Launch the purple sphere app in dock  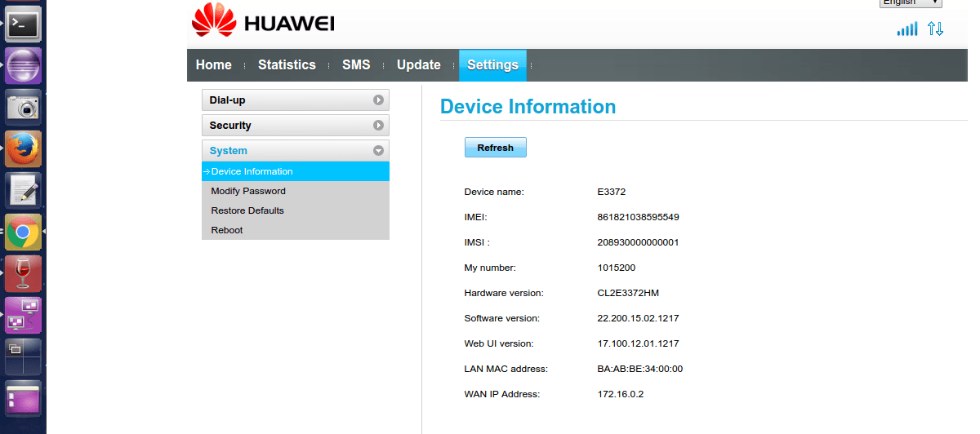tap(23, 65)
